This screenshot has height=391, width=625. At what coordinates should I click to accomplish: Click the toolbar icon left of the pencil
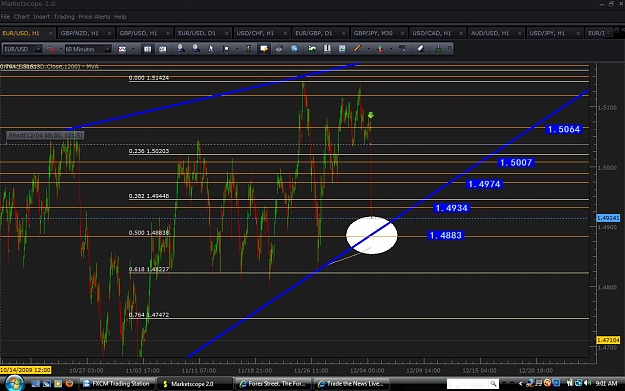pyautogui.click(x=342, y=49)
